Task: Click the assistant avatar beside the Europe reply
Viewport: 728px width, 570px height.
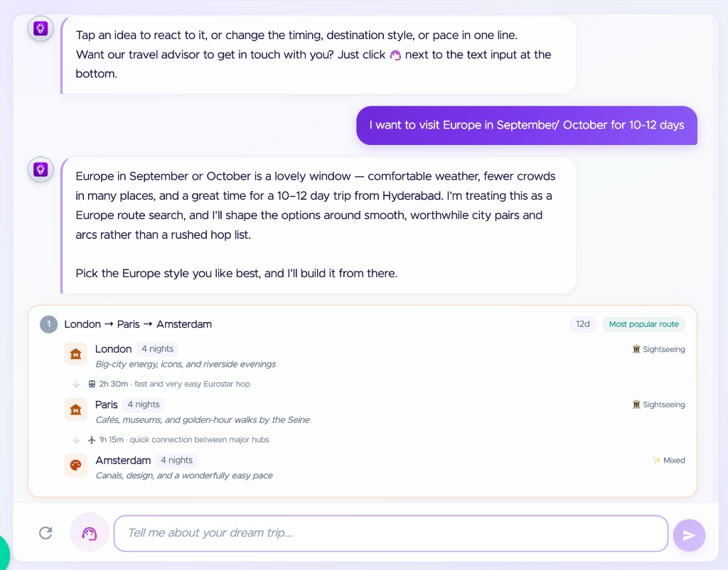Action: point(41,169)
